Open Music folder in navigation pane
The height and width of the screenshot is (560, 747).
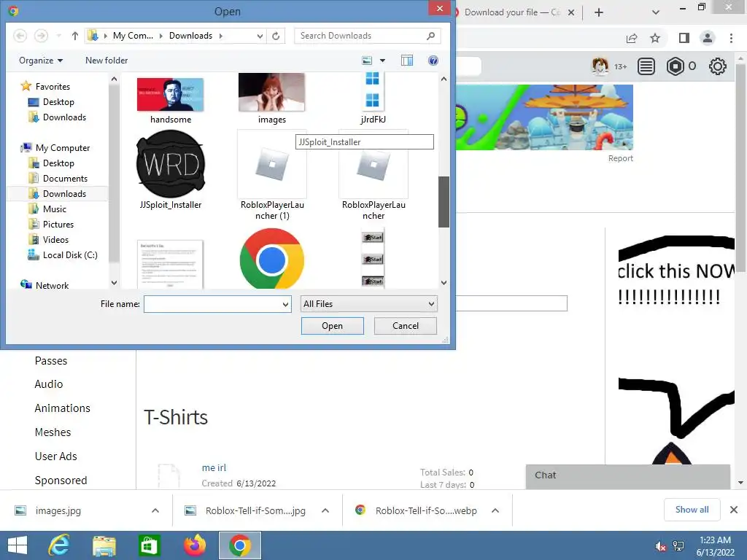pos(47,209)
